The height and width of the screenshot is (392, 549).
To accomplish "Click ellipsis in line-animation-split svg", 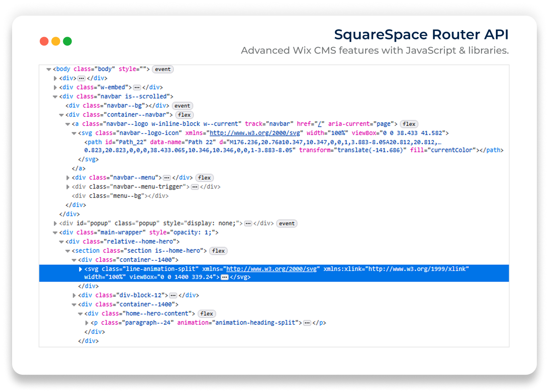I will pyautogui.click(x=225, y=277).
